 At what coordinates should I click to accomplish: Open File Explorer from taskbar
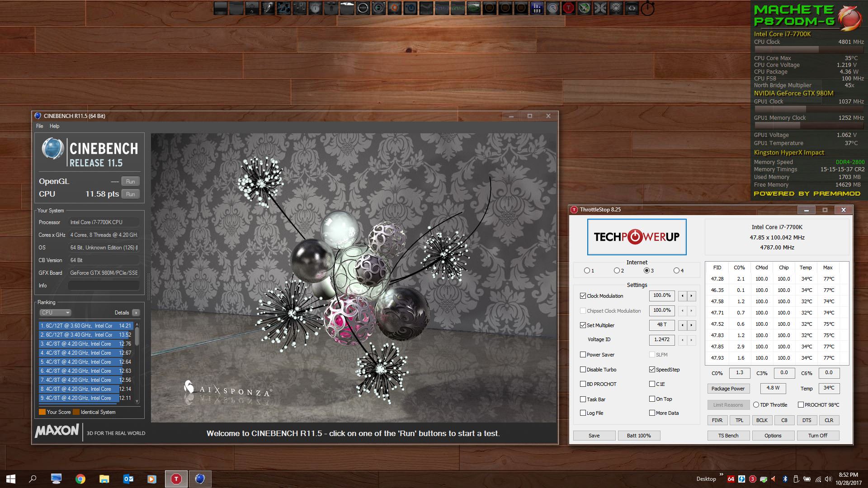point(104,479)
